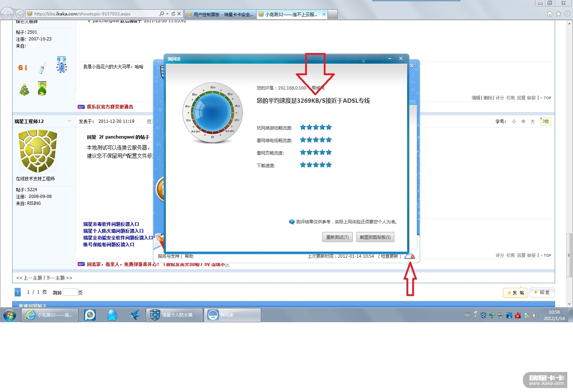Stop loading with the address bar X
This screenshot has width=573, height=392.
click(x=179, y=14)
